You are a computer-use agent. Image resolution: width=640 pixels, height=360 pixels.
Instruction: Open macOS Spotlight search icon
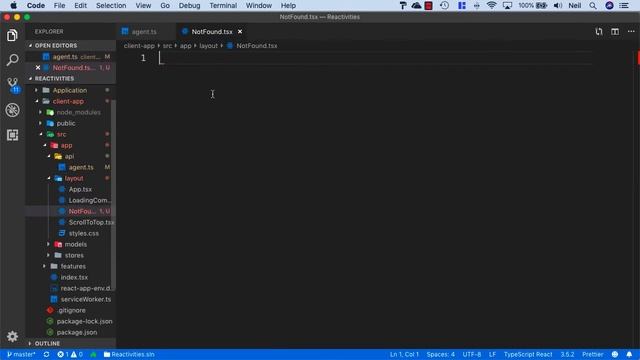593,5
